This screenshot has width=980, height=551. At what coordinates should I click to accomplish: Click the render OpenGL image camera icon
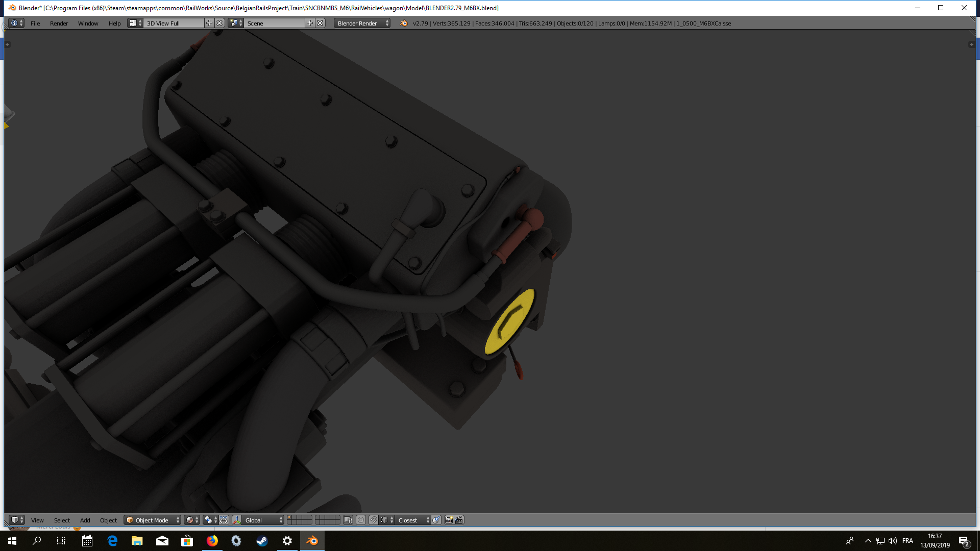[449, 520]
